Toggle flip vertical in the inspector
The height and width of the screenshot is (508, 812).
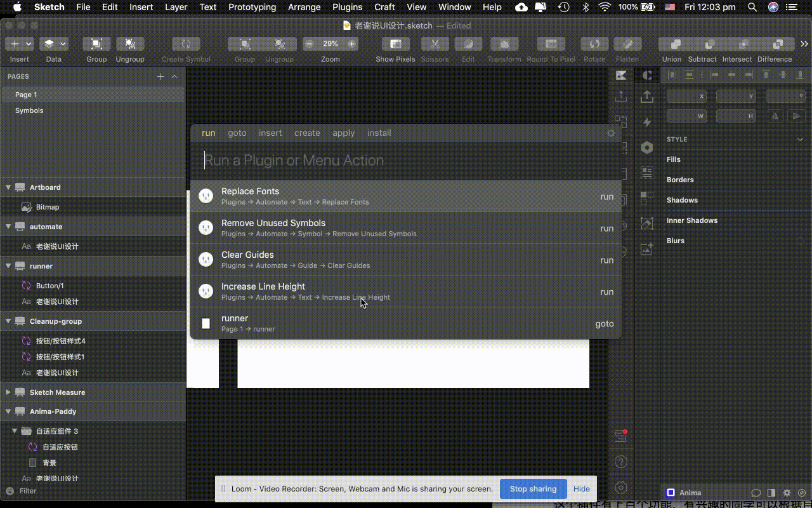pos(797,116)
